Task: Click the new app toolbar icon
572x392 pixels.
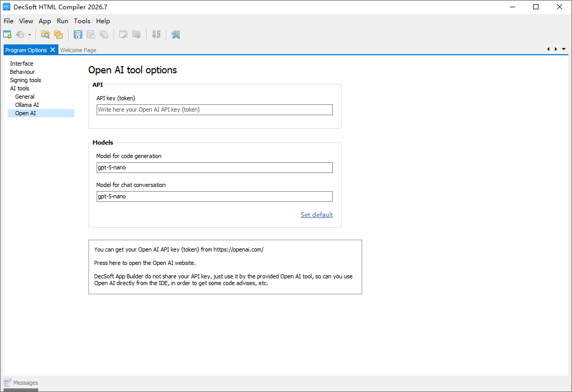Action: click(x=7, y=35)
